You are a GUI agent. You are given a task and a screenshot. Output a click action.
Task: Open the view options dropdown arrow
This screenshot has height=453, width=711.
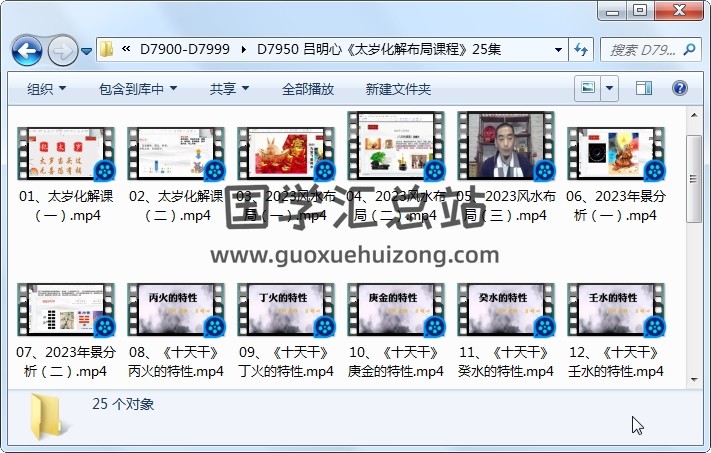pyautogui.click(x=610, y=88)
